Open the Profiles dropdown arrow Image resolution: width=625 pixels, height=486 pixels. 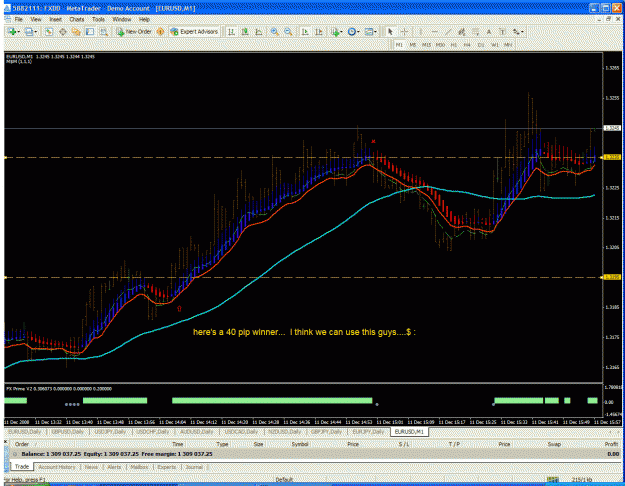[36, 32]
